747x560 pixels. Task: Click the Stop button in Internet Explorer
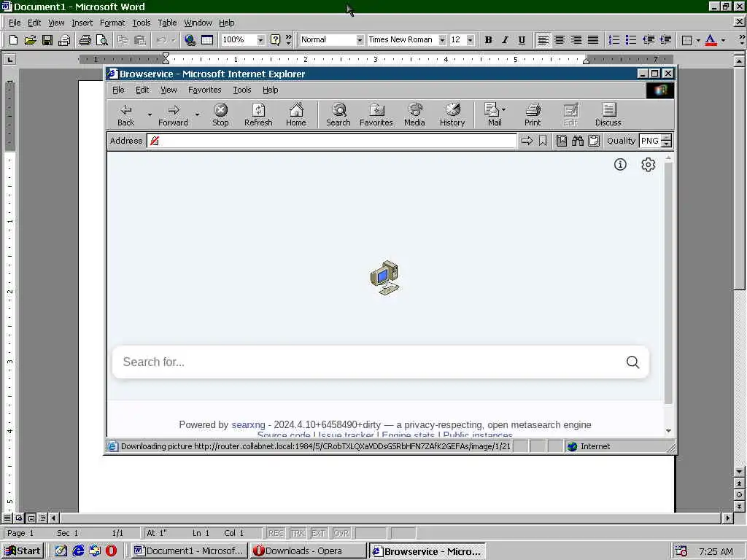220,115
